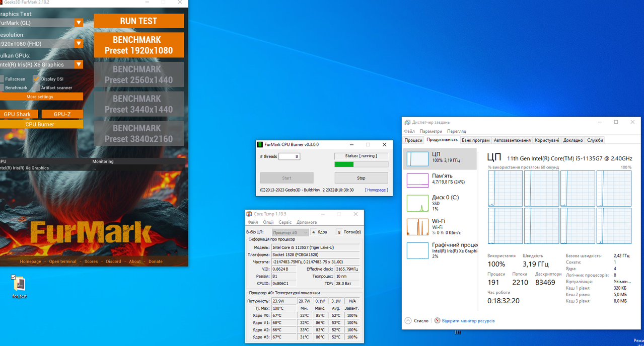Click the Tj. Max value 100°C
Image resolution: width=644 pixels, height=346 pixels.
[x=283, y=308]
